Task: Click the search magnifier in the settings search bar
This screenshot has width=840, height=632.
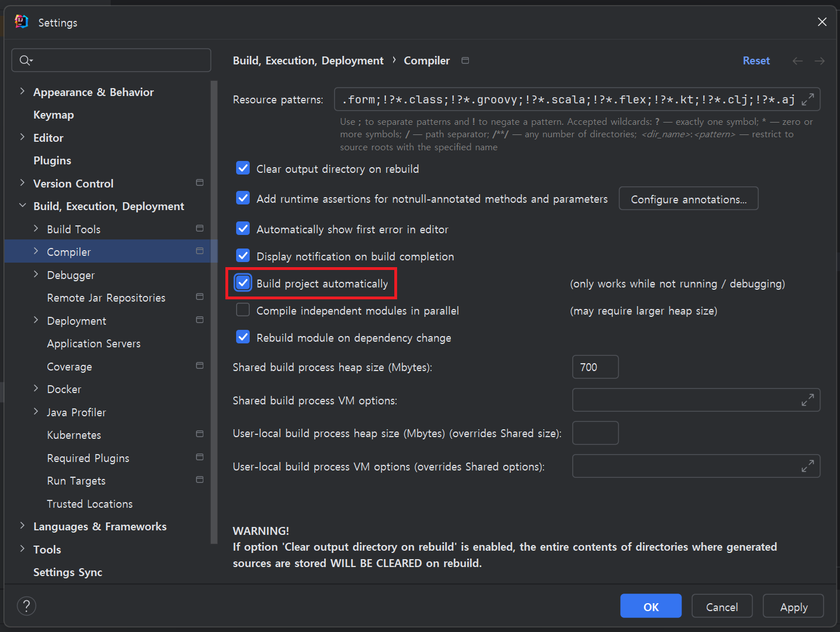Action: tap(25, 60)
